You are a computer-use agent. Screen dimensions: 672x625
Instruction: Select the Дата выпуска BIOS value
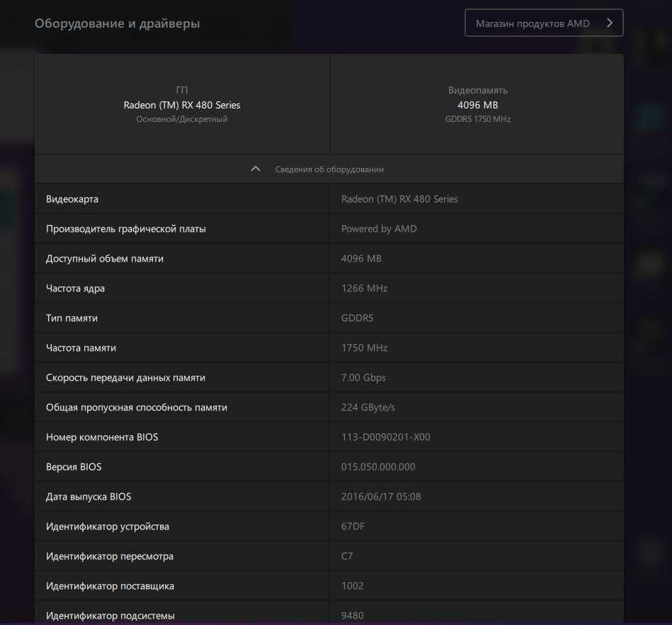[381, 497]
